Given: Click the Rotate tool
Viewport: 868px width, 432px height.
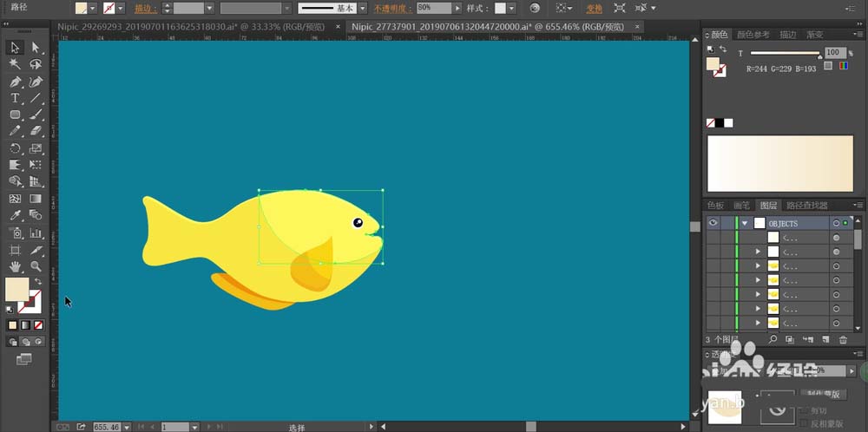Looking at the screenshot, I should pyautogui.click(x=15, y=148).
